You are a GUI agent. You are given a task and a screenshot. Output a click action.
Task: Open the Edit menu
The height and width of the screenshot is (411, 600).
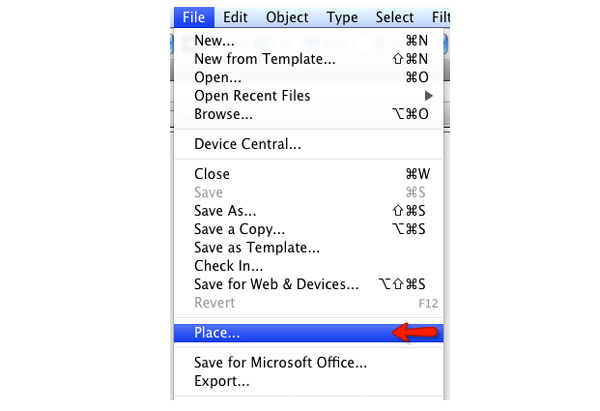pos(236,17)
